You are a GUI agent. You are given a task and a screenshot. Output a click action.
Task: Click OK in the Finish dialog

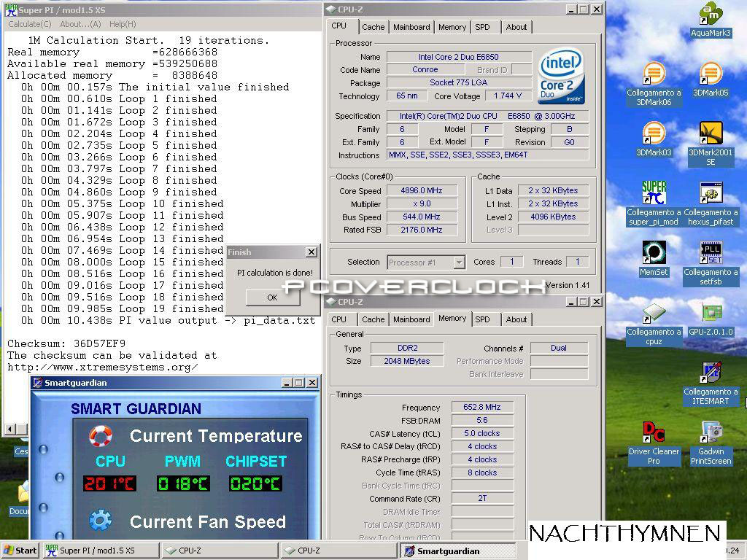coord(273,297)
